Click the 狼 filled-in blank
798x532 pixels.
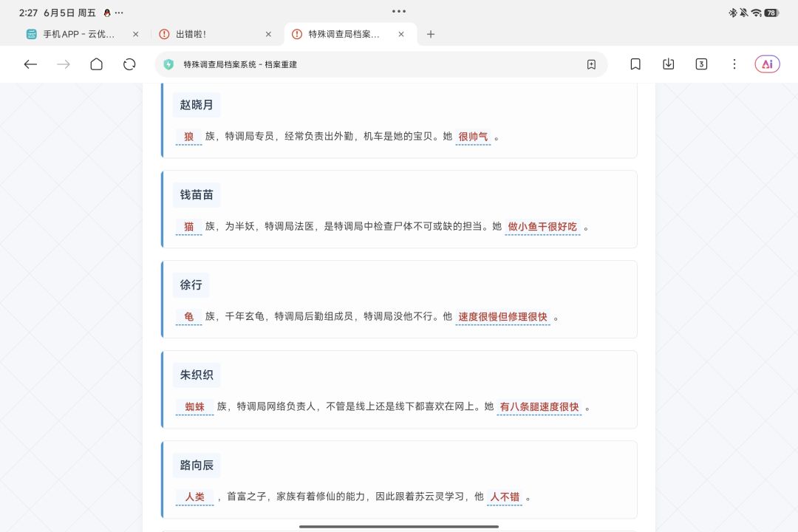[x=189, y=137]
